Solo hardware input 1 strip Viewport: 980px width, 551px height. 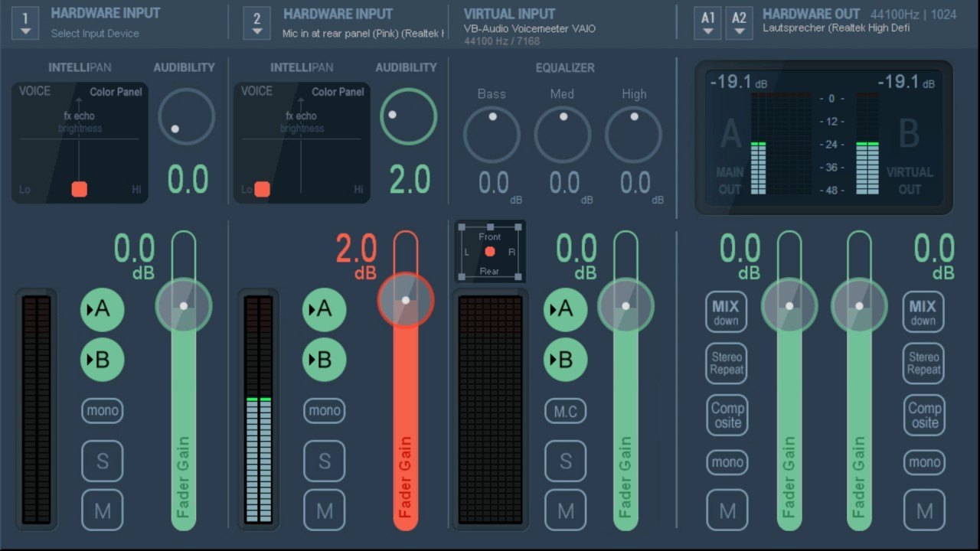(103, 461)
